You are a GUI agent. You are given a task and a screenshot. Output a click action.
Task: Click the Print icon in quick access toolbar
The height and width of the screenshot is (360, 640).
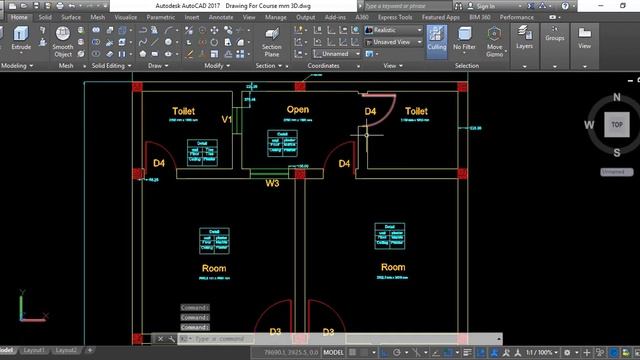point(60,6)
